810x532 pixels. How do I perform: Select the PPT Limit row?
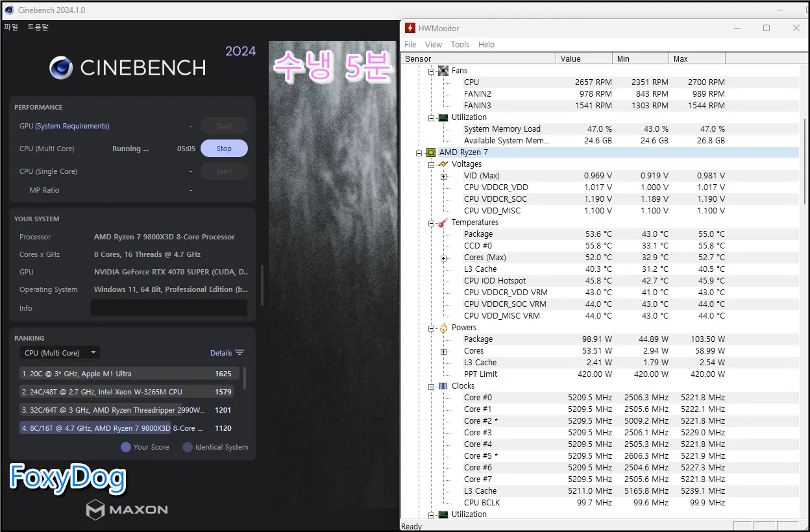point(600,374)
